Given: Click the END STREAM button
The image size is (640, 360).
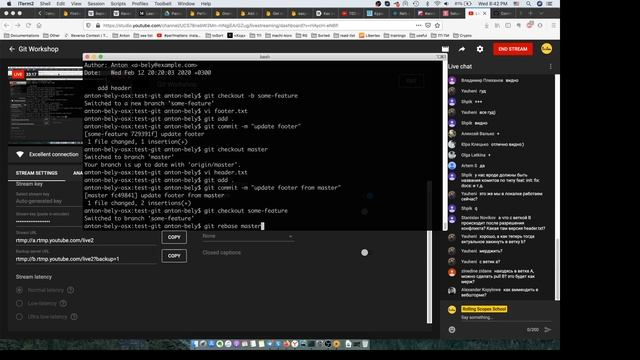Looking at the screenshot, I should click(513, 49).
